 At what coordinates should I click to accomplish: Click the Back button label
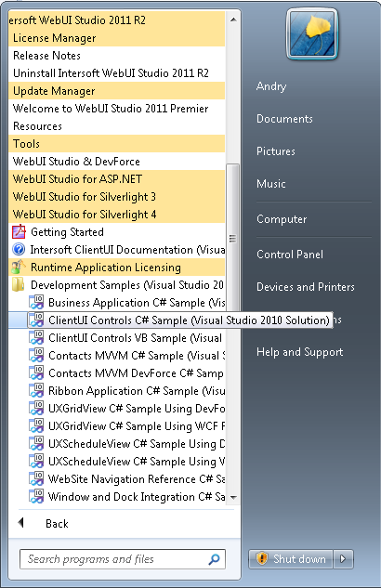pos(57,523)
